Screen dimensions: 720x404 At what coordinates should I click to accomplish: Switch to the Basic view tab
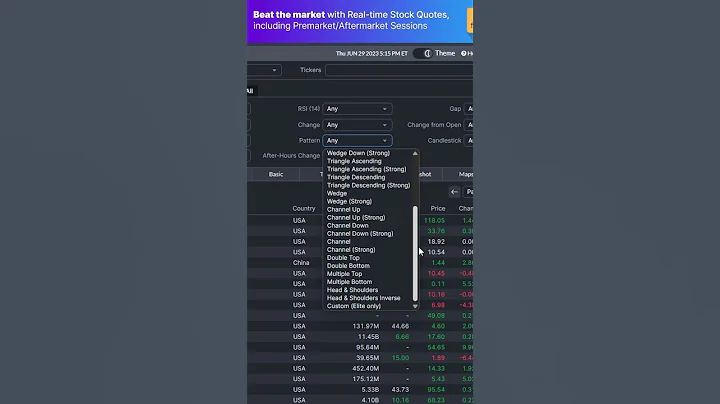276,174
